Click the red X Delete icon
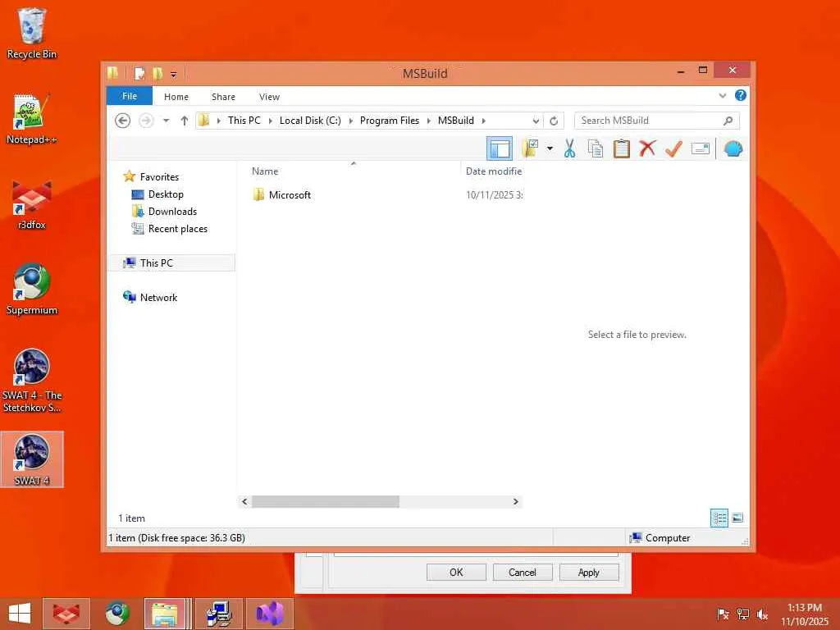The image size is (840, 630). pyautogui.click(x=647, y=148)
